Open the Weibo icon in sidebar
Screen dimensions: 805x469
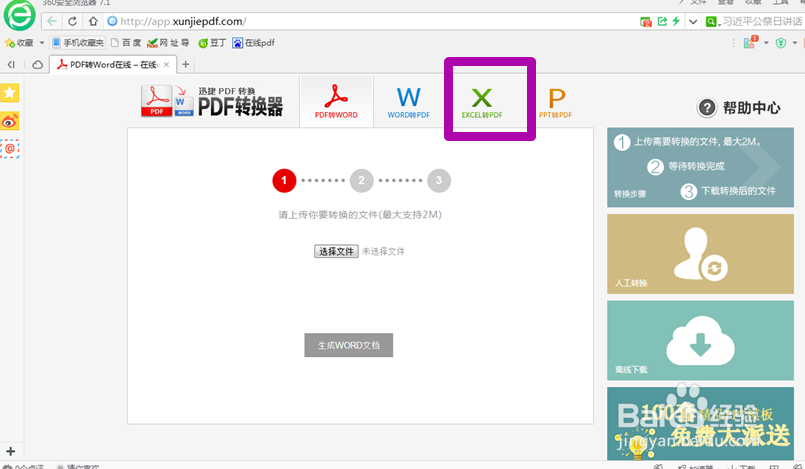10,121
